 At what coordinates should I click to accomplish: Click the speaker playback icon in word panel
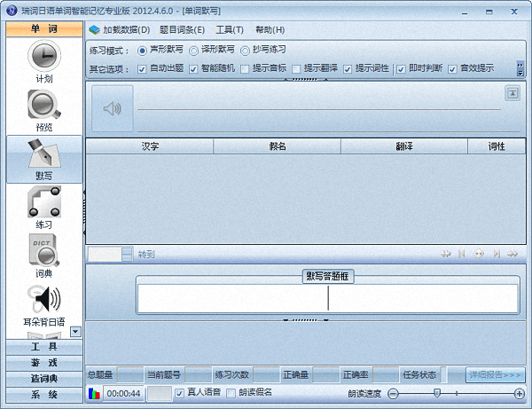tap(112, 109)
